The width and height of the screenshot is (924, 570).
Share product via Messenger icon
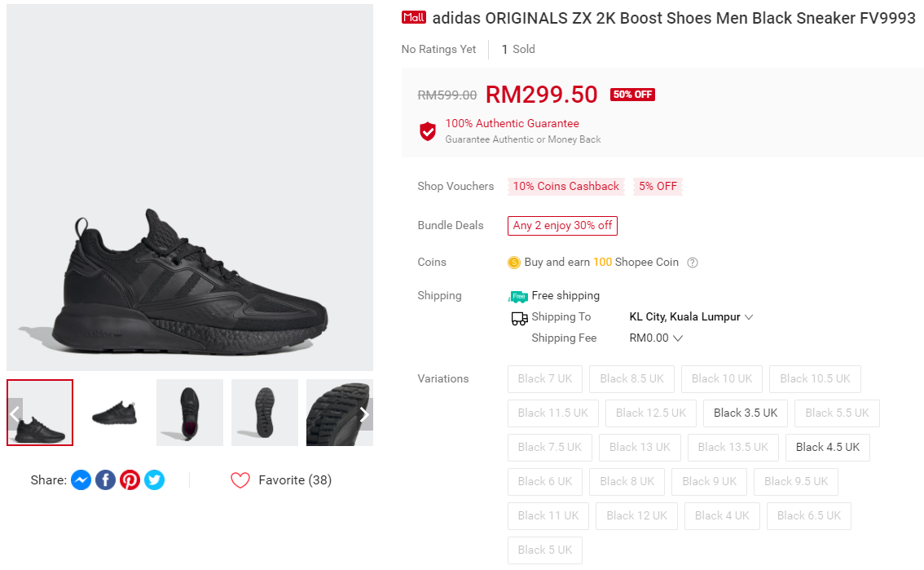click(81, 480)
